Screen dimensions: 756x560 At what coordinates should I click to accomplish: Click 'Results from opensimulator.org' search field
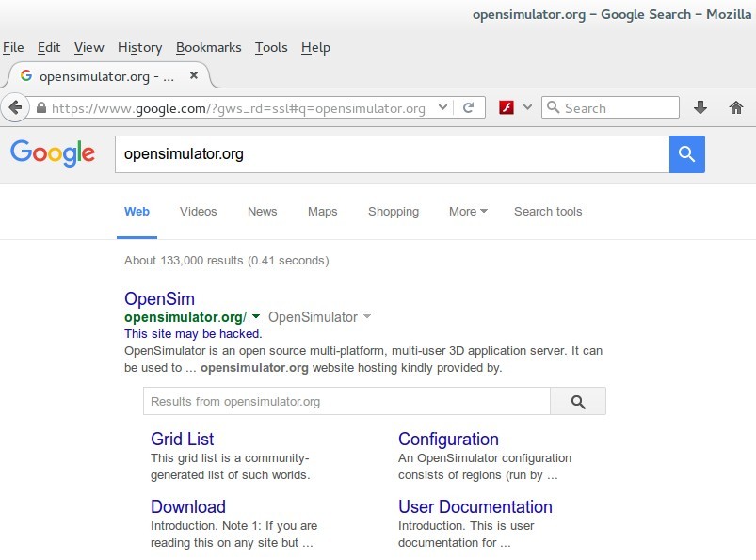[x=346, y=401]
